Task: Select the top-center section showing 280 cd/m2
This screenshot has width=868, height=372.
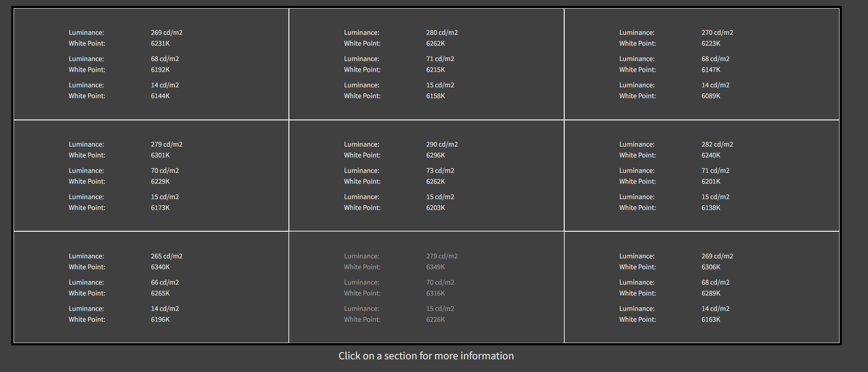Action: point(426,64)
